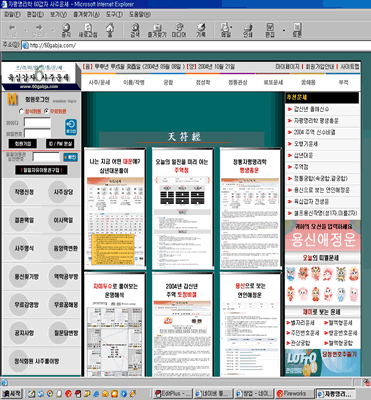The image size is (371, 400).
Task: Expand the Mail (메일) toolbar dropdown arrow
Action: pos(232,28)
